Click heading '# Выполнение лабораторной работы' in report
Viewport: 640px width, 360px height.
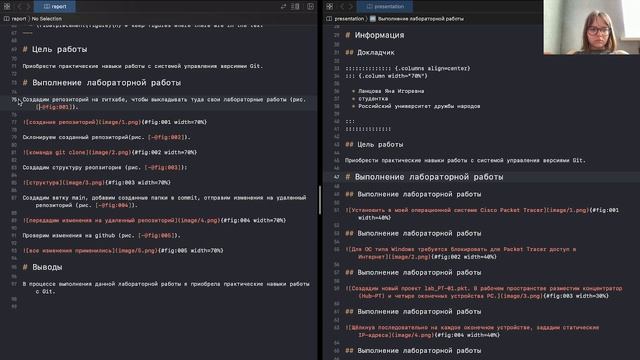pos(102,83)
